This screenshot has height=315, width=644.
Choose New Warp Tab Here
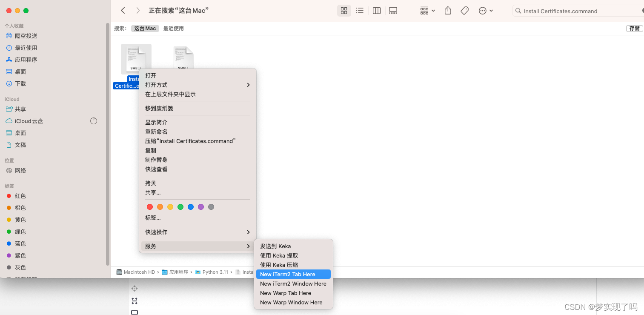(293, 293)
